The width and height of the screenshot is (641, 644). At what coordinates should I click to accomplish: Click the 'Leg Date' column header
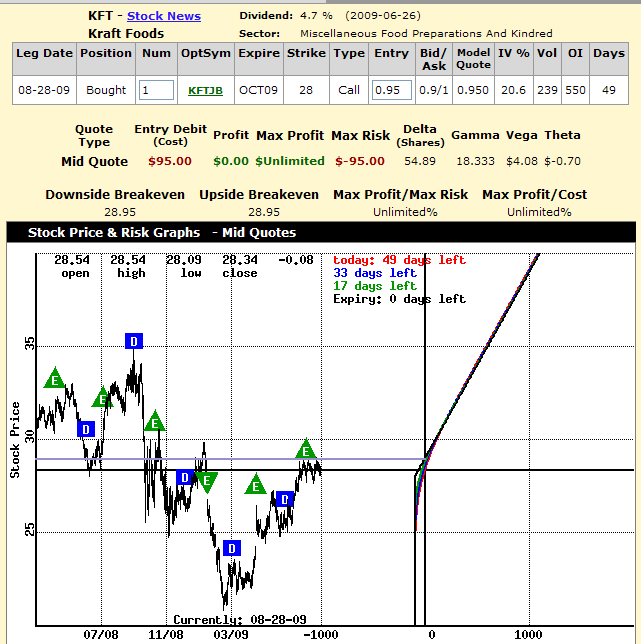(44, 59)
